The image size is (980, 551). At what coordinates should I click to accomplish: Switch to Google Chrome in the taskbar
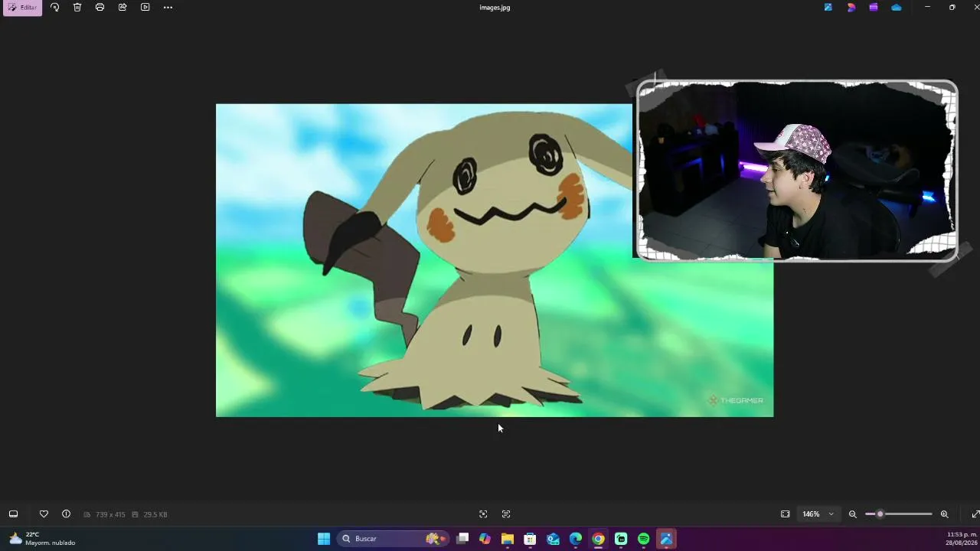[598, 539]
